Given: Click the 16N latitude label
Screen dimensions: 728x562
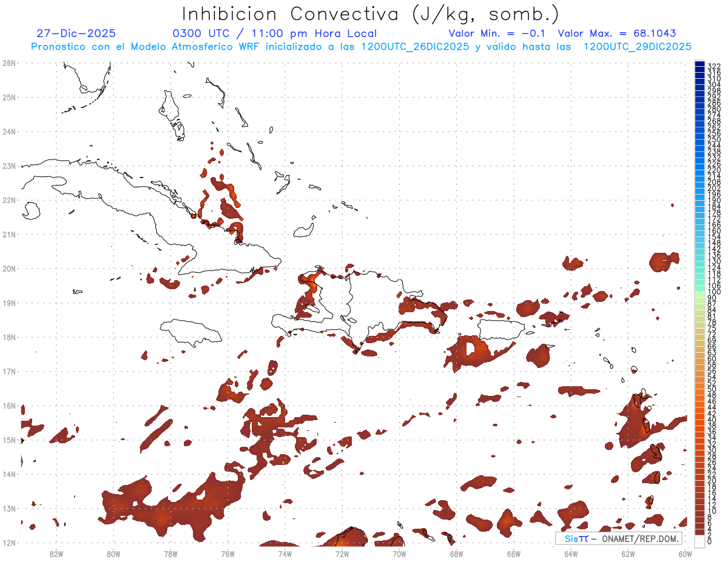Looking at the screenshot, I should click(x=9, y=406).
